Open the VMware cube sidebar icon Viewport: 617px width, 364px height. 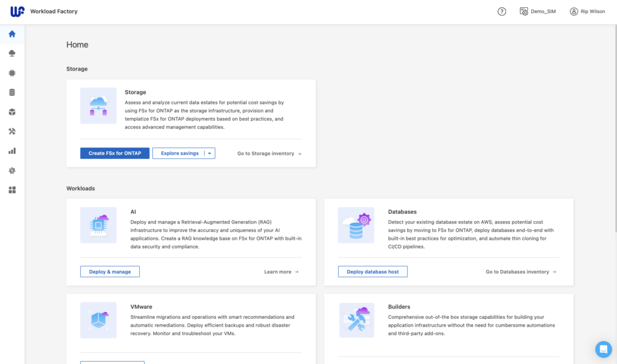click(x=12, y=112)
